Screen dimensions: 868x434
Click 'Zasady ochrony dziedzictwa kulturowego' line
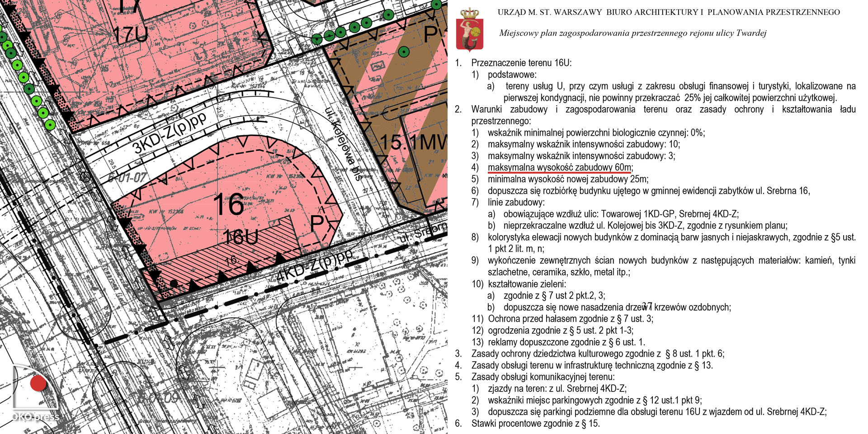598,354
